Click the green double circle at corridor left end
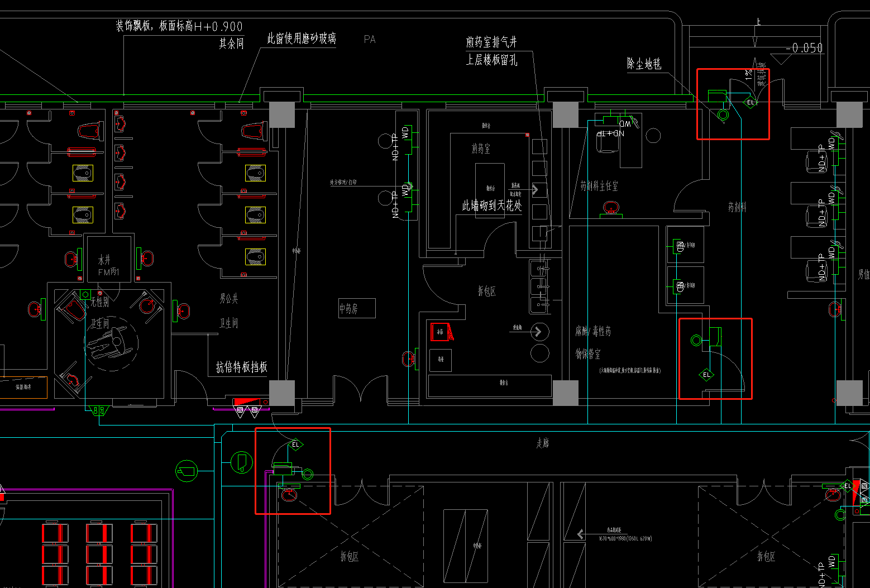This screenshot has width=870, height=588. (x=308, y=475)
